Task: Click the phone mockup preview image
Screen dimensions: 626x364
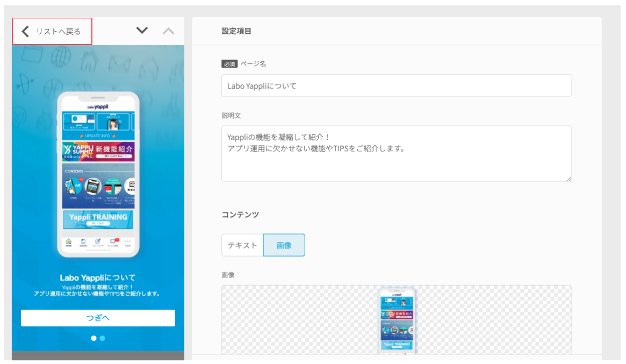Action: point(98,174)
